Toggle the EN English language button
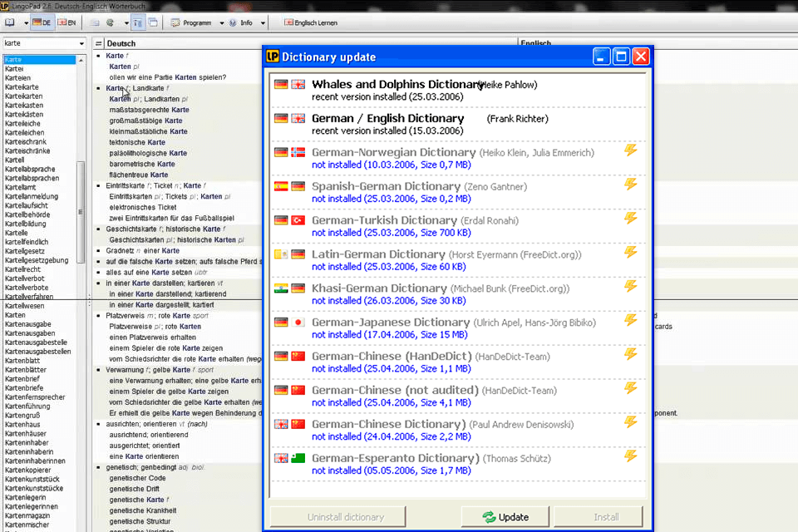798x532 pixels. [66, 23]
